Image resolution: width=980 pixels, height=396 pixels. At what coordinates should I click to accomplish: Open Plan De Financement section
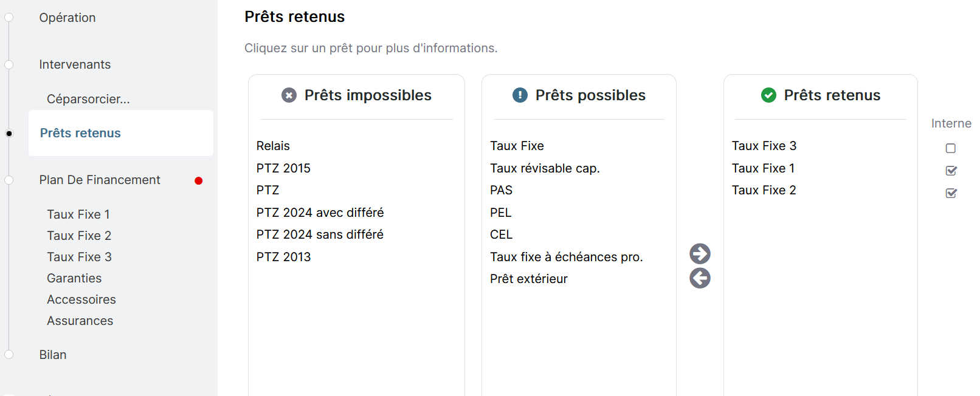pyautogui.click(x=100, y=180)
